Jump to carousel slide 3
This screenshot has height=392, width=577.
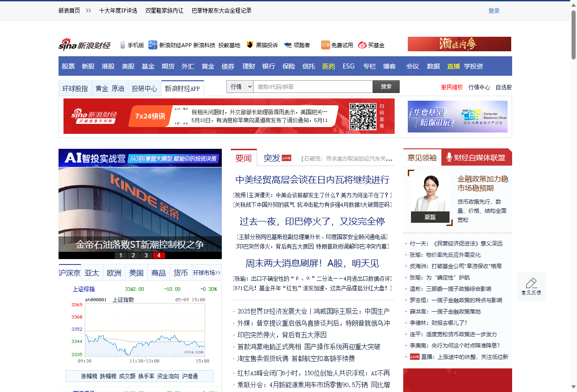[146, 255]
